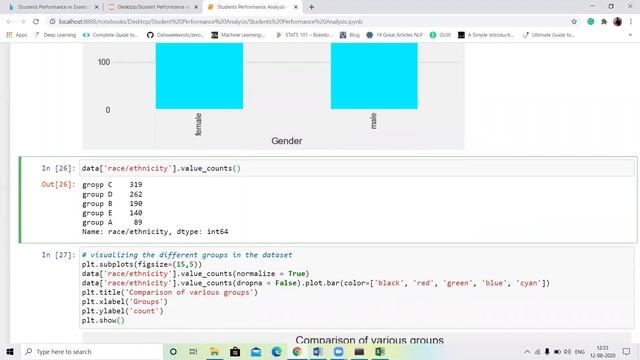Open the 19 Great Articles NLP bookmark
Viewport: 640px width, 360px height.
(394, 35)
